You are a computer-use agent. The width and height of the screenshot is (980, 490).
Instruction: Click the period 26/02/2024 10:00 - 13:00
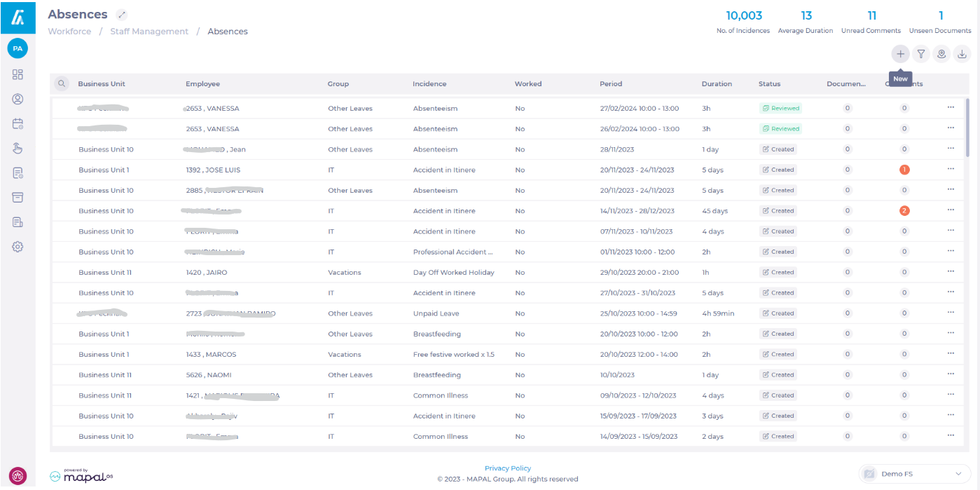tap(640, 129)
